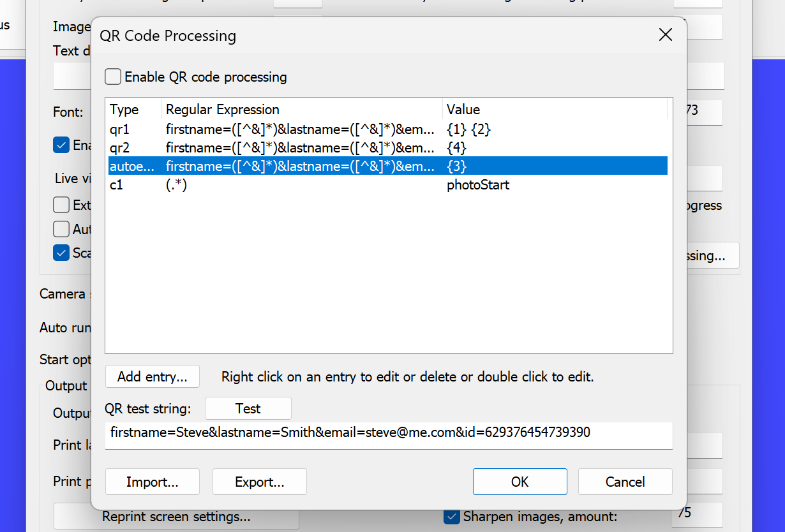Screen dimensions: 785x532
Task: Toggle the Sharpen images checkbox
Action: [x=452, y=516]
